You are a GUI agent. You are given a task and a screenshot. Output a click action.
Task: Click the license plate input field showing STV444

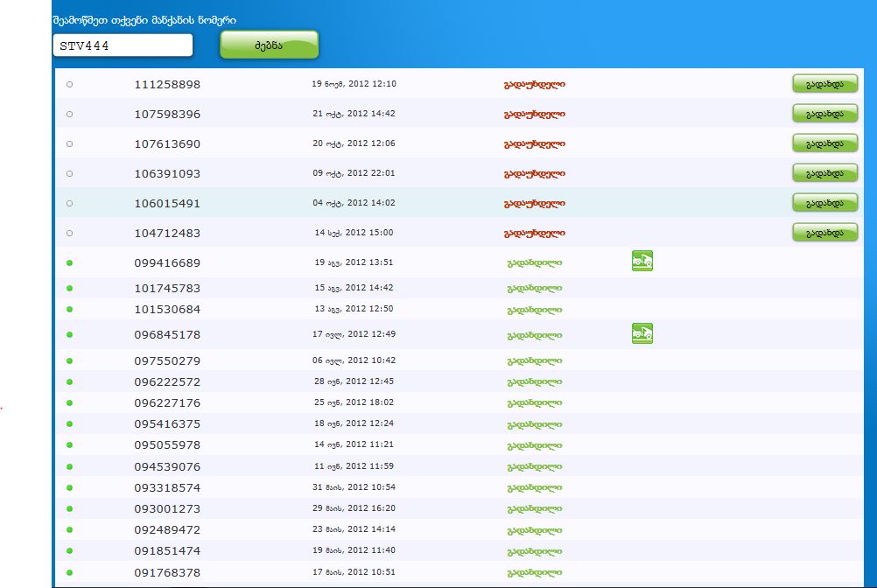123,45
